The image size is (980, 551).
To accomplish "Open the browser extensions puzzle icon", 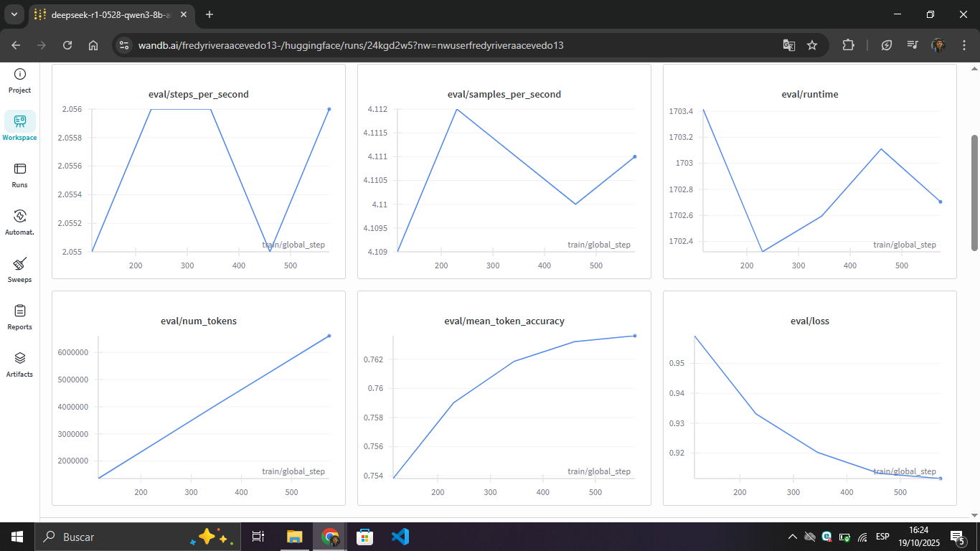I will tap(848, 44).
